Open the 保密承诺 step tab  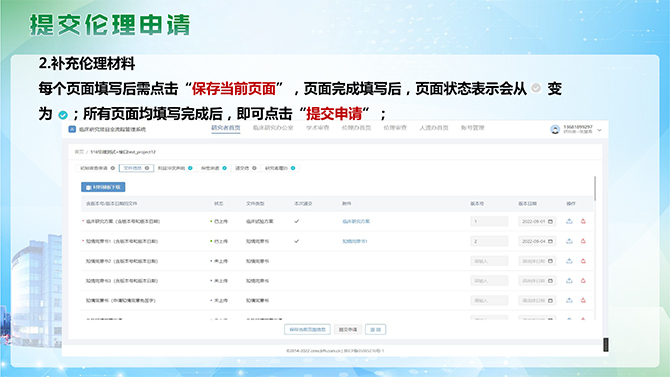[x=214, y=168]
